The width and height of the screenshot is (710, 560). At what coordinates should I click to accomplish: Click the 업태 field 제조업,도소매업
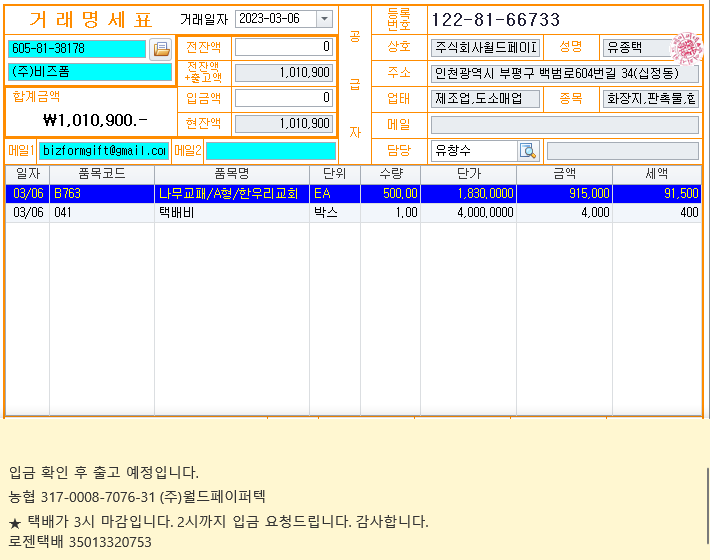[485, 98]
